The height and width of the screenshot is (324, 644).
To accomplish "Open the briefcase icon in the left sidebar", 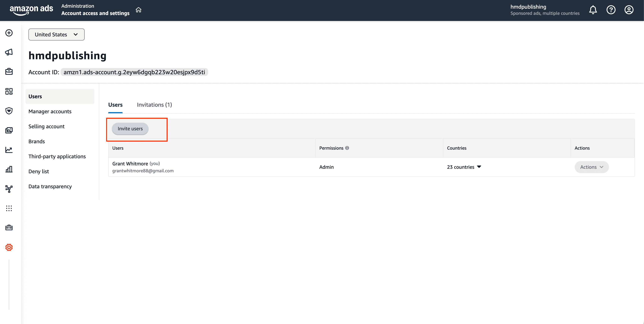I will pyautogui.click(x=9, y=72).
